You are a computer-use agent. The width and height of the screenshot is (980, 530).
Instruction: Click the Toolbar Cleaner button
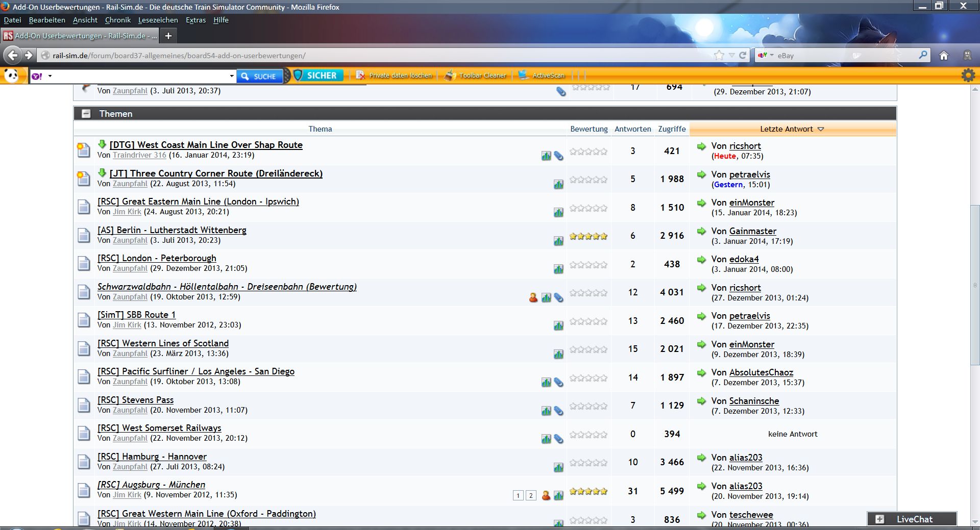tap(476, 75)
